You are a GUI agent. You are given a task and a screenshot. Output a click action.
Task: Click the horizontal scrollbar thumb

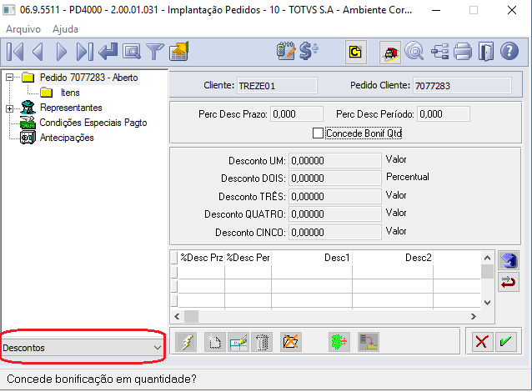(191, 317)
